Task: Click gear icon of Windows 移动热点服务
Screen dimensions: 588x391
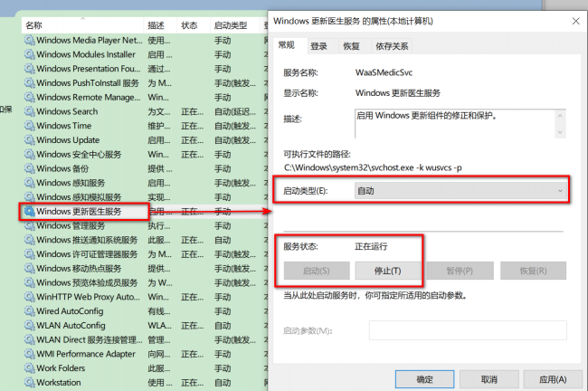Action: coord(30,268)
